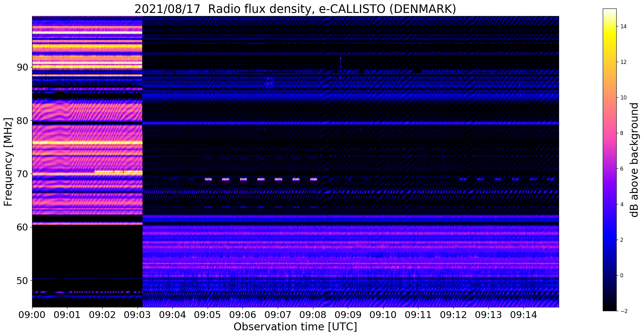
Task: Click the 09:09 time tick label
Action: point(348,315)
